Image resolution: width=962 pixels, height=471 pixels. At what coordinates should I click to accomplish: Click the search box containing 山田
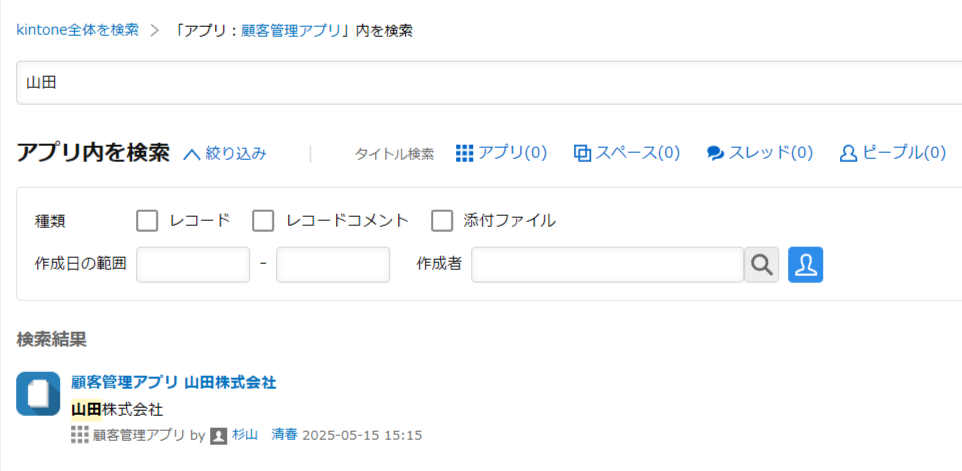coord(489,83)
